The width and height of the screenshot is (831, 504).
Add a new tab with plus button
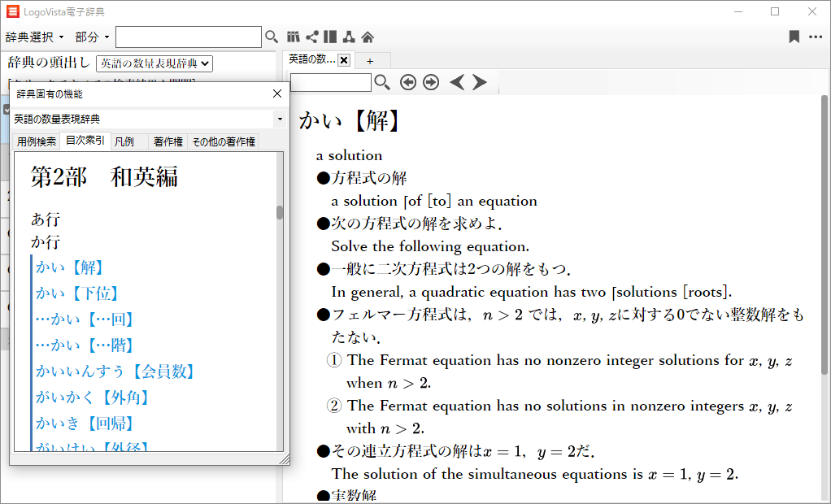(x=370, y=61)
